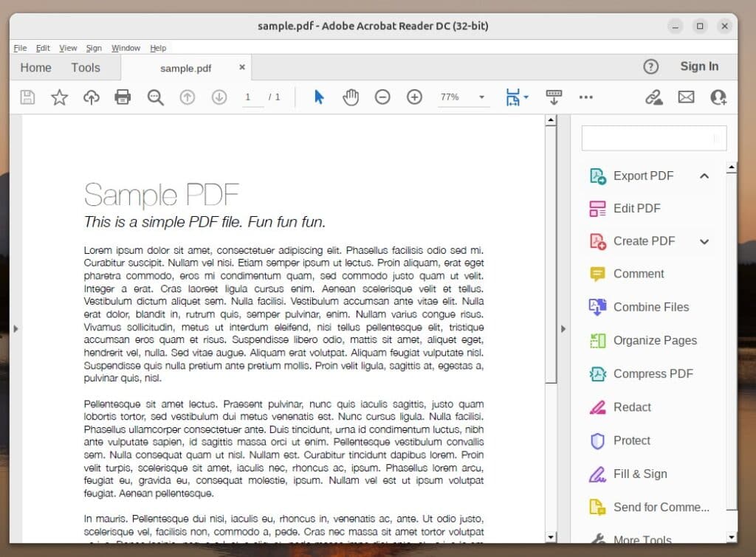Open the Combine Files tool
Screen dimensions: 756x557
pyautogui.click(x=650, y=307)
